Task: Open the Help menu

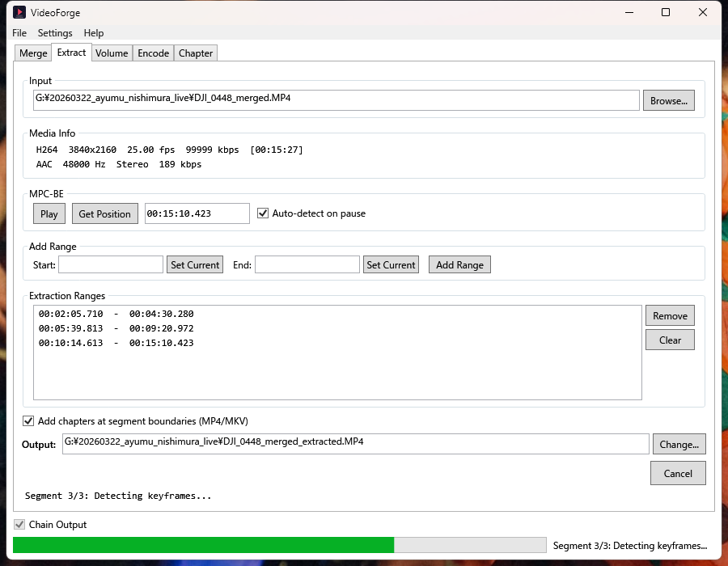Action: pos(94,33)
